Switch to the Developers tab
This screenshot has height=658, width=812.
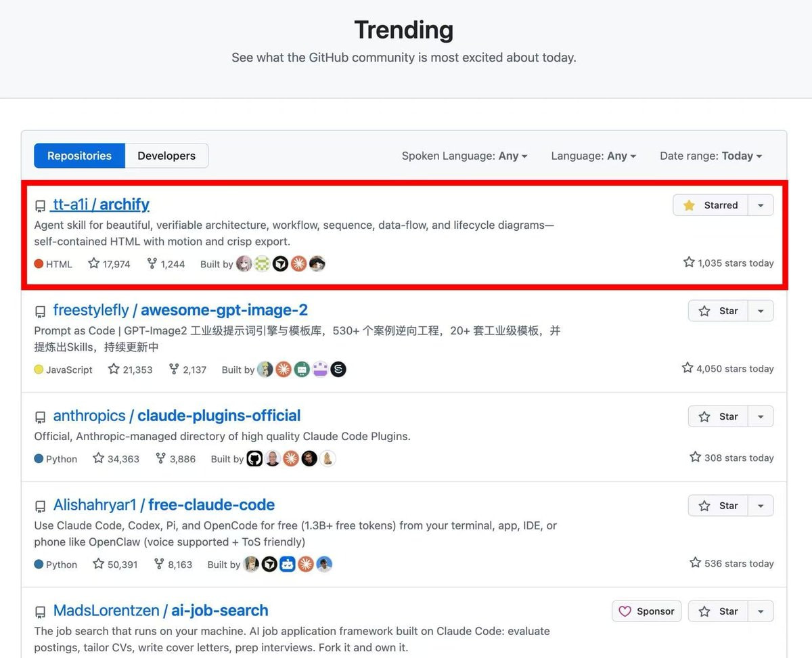(166, 156)
